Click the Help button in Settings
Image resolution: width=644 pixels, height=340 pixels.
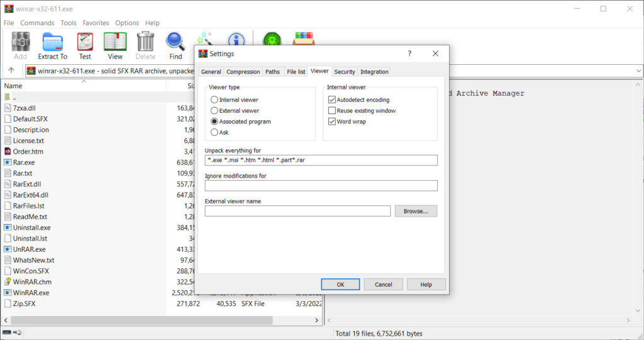click(x=426, y=285)
